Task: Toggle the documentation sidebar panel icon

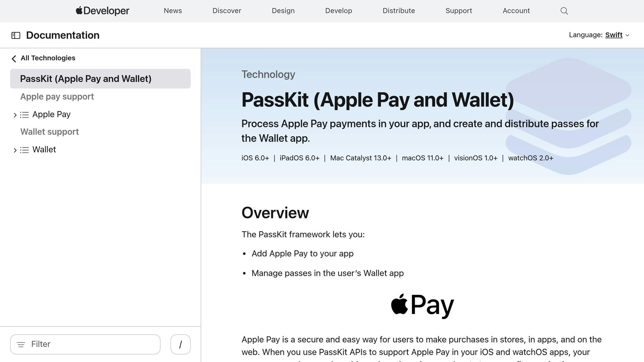Action: (16, 36)
